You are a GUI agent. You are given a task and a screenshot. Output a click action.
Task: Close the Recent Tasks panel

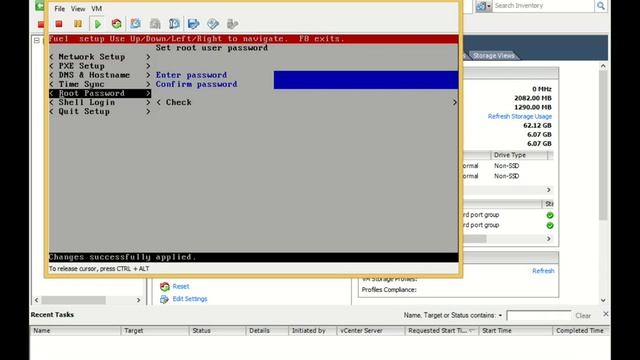(x=606, y=314)
